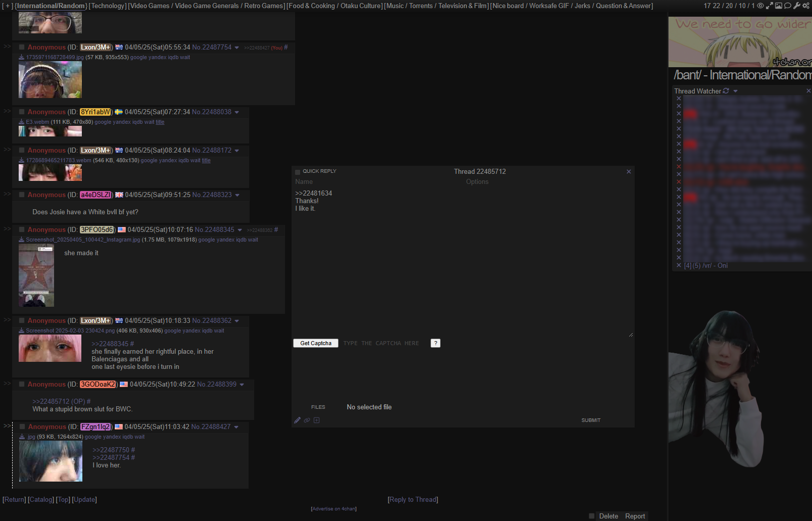Click the UK flag on post No.22488323

(119, 195)
